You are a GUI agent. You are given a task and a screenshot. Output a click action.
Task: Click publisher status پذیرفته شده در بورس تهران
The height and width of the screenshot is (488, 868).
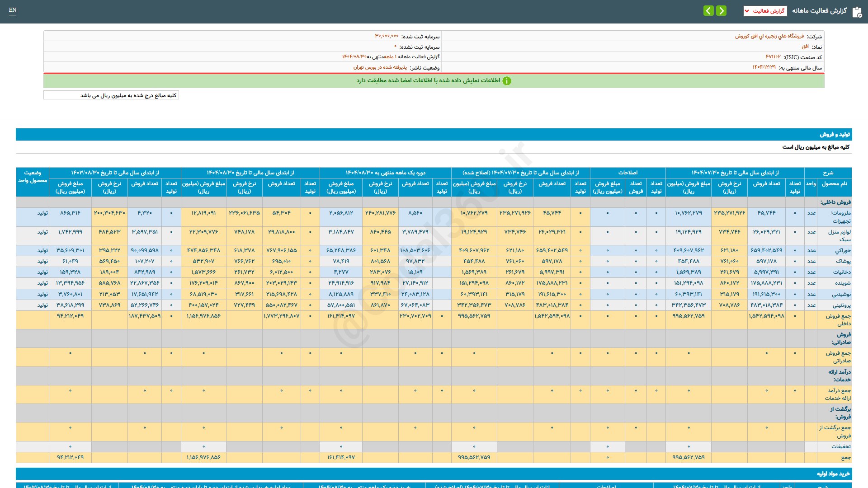[380, 67]
